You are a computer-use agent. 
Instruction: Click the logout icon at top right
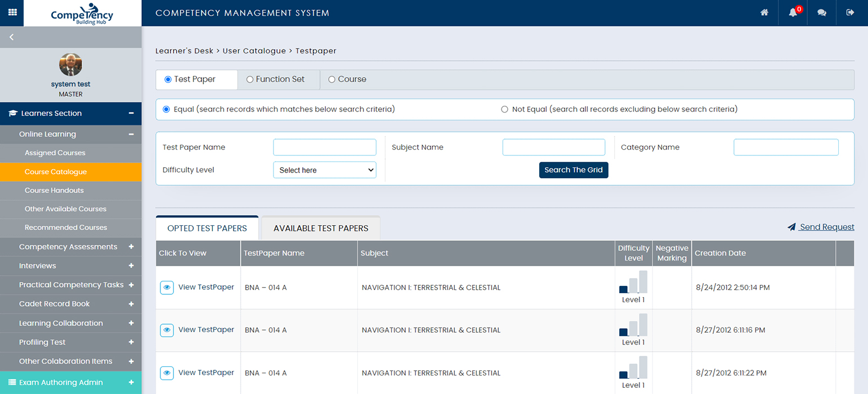click(x=850, y=12)
